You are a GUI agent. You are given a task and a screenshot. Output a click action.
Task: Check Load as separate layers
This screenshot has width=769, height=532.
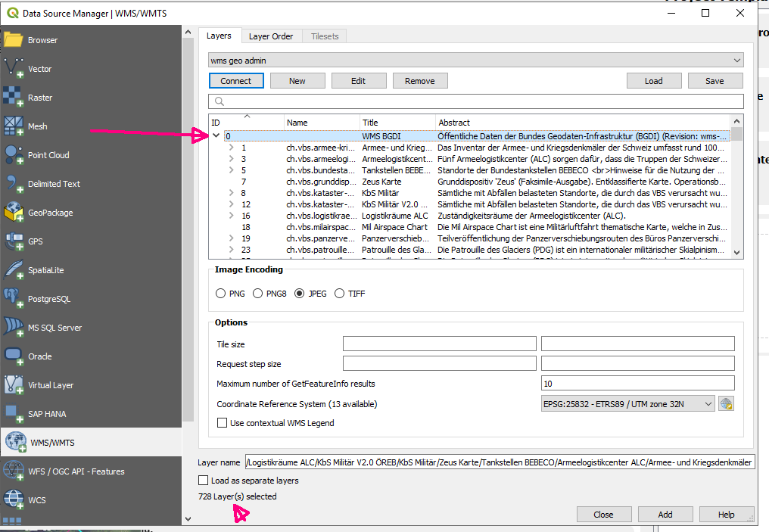203,480
